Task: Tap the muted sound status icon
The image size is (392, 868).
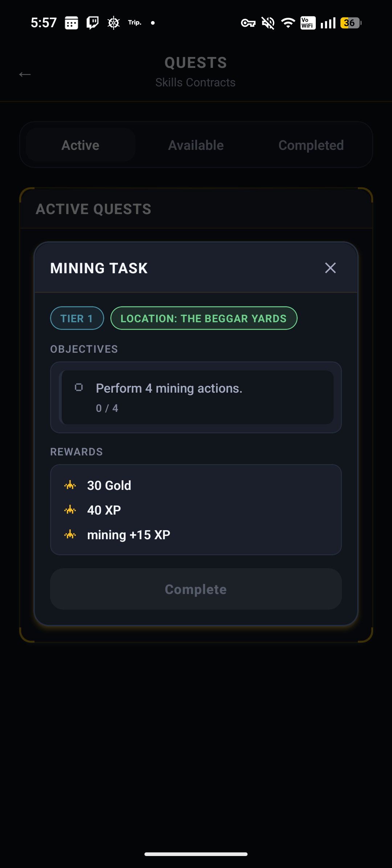Action: click(268, 23)
